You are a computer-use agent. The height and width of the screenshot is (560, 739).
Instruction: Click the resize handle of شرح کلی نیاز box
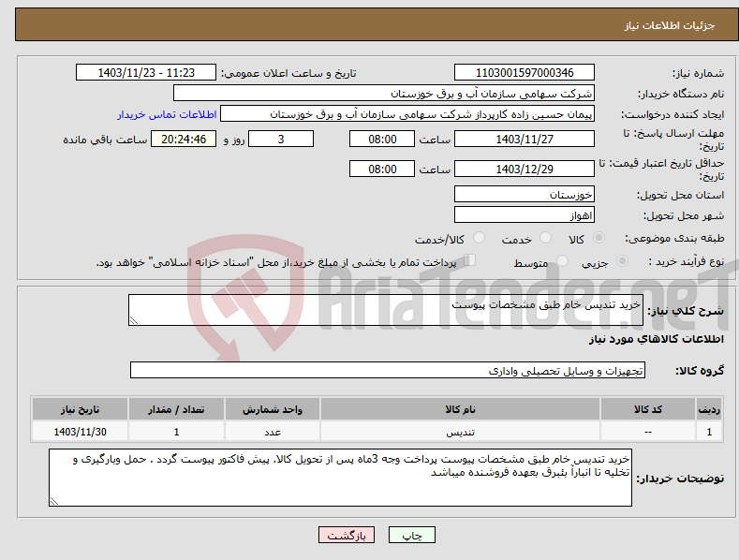click(x=134, y=320)
